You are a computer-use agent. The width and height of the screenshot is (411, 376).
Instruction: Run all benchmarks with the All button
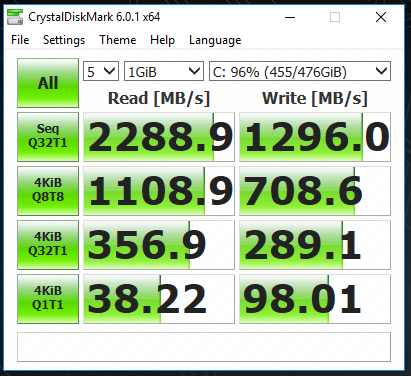coord(48,83)
